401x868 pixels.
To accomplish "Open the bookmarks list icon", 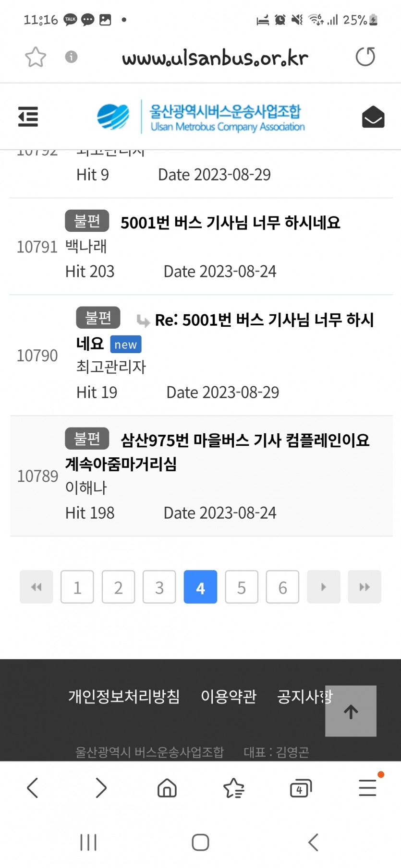I will click(234, 788).
